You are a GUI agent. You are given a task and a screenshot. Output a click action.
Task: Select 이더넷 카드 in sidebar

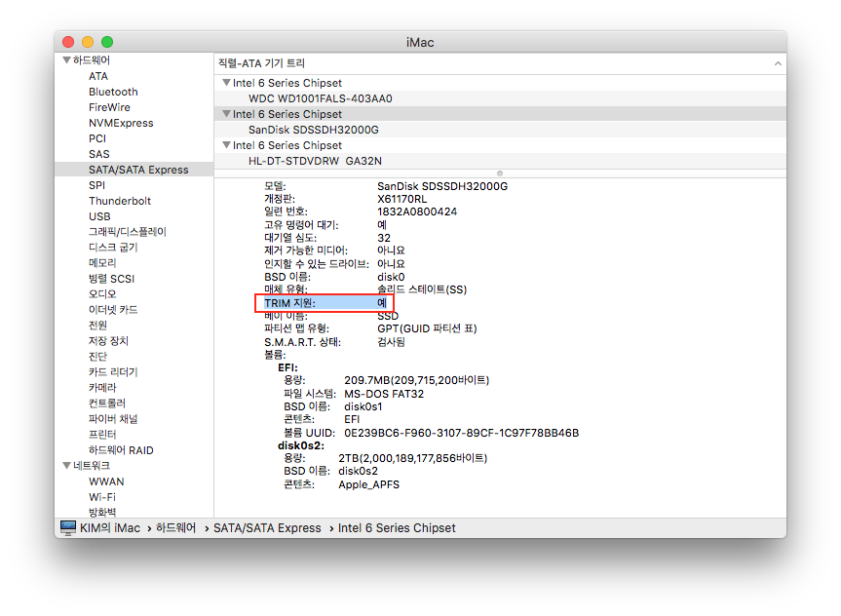pos(113,310)
